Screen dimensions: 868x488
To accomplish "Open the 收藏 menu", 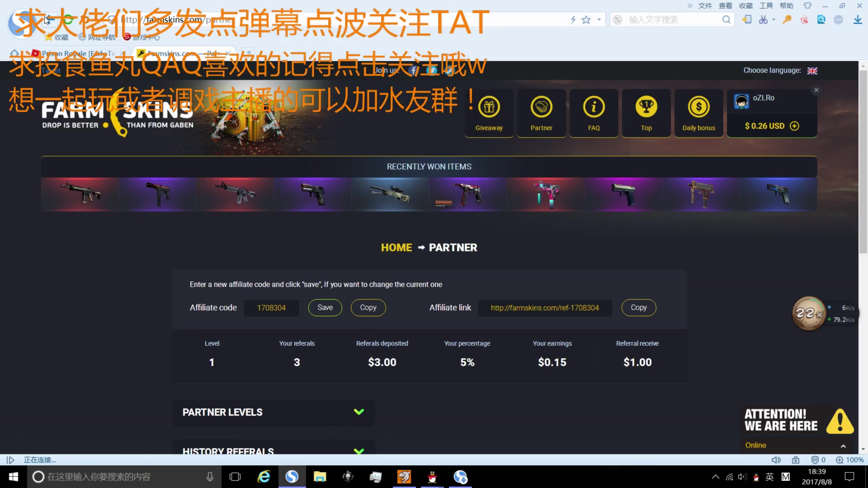I will 745,5.
